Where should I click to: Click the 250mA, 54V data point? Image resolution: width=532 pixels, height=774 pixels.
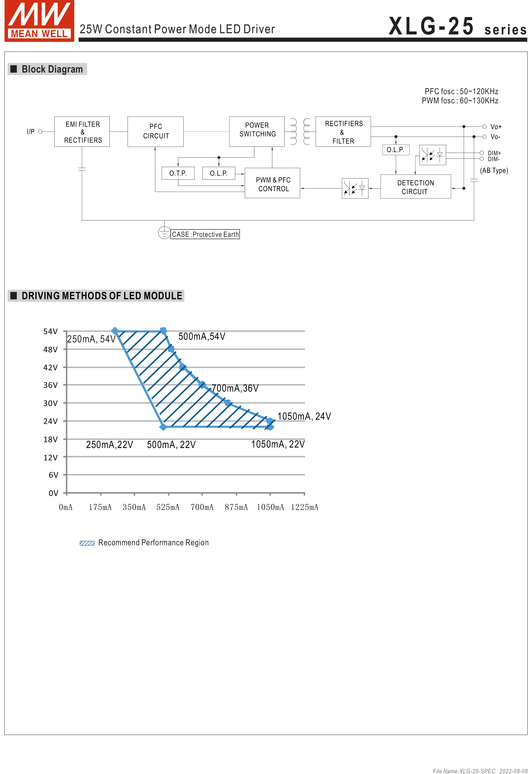[x=115, y=331]
